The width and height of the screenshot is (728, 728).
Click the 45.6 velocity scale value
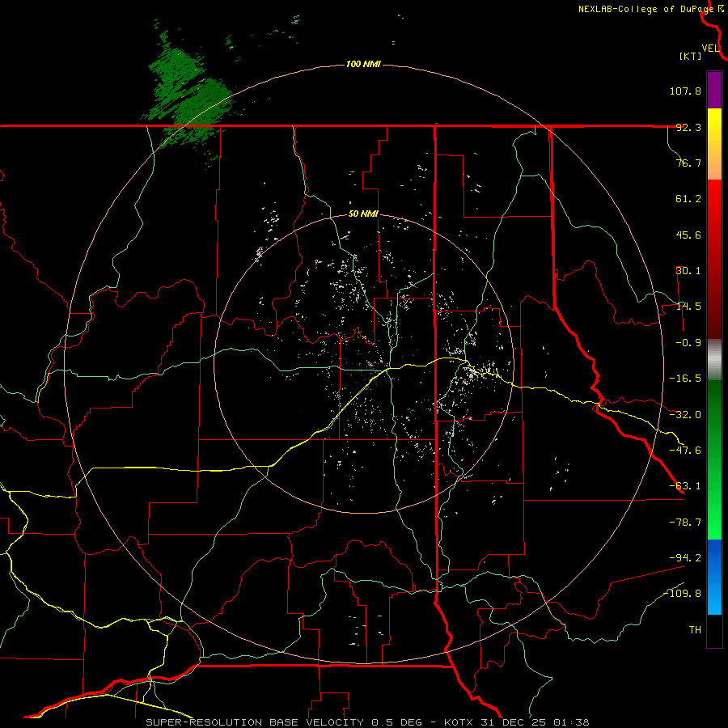(x=688, y=235)
